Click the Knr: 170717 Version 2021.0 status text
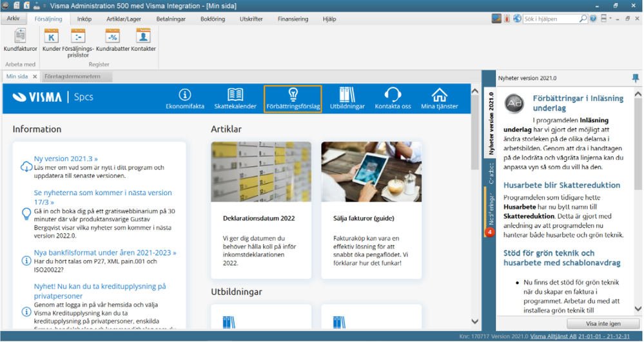The height and width of the screenshot is (342, 644). [494, 336]
